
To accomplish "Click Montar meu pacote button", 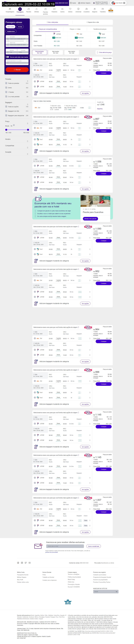I will pyautogui.click(x=90, y=219).
